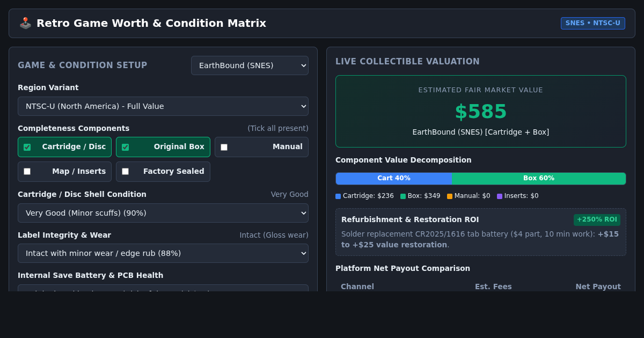Open the Internal Save Battery & PCB dropdown
The image size is (644, 338).
[163, 288]
